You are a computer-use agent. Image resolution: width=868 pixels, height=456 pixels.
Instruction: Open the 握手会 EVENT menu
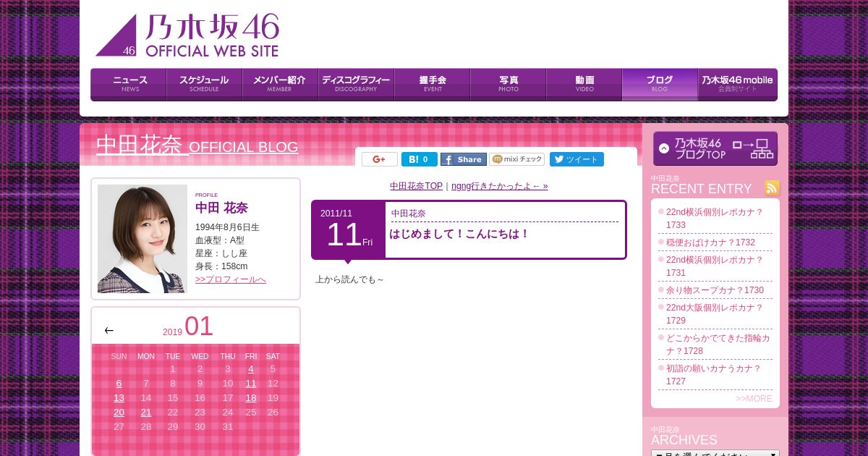pyautogui.click(x=432, y=85)
